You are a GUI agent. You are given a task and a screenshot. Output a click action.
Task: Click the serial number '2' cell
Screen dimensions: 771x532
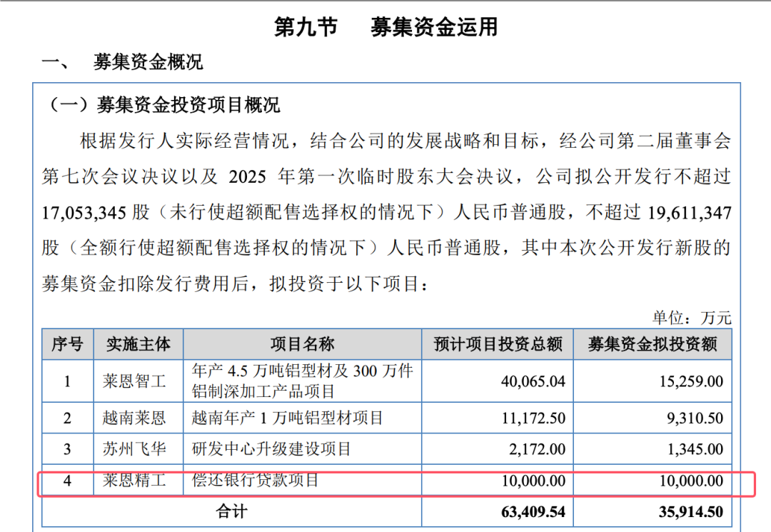pyautogui.click(x=67, y=418)
